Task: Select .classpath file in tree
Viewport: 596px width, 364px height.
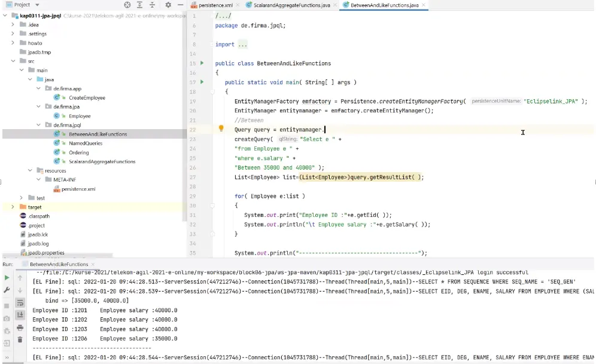Action: pyautogui.click(x=39, y=216)
